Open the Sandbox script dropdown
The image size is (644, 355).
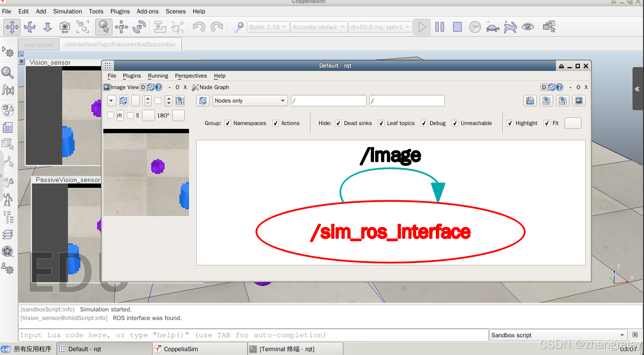pyautogui.click(x=558, y=335)
